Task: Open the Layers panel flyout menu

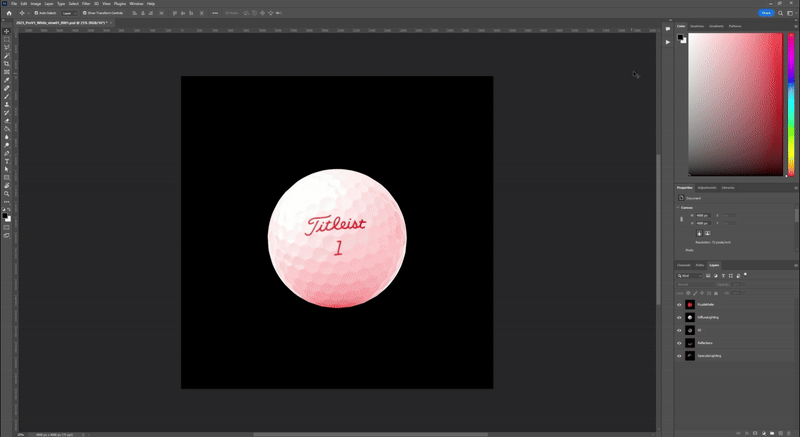Action: coord(795,265)
